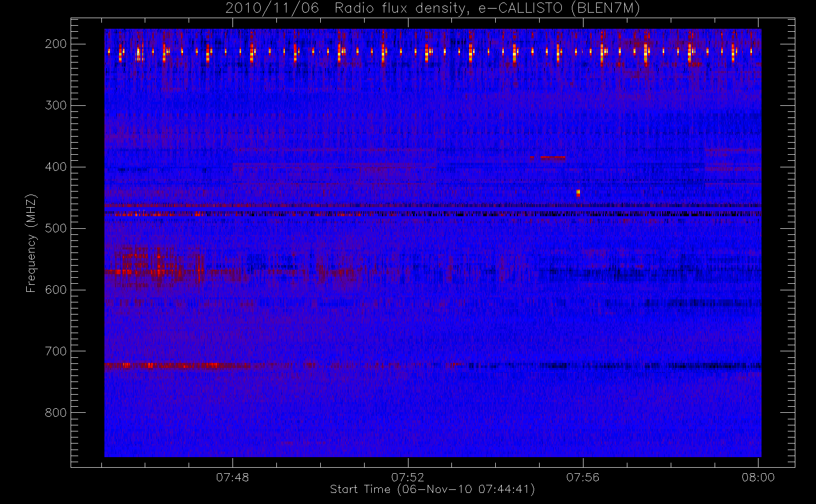The height and width of the screenshot is (504, 816).
Task: Click the 07:56 time tick label
Action: pyautogui.click(x=582, y=477)
